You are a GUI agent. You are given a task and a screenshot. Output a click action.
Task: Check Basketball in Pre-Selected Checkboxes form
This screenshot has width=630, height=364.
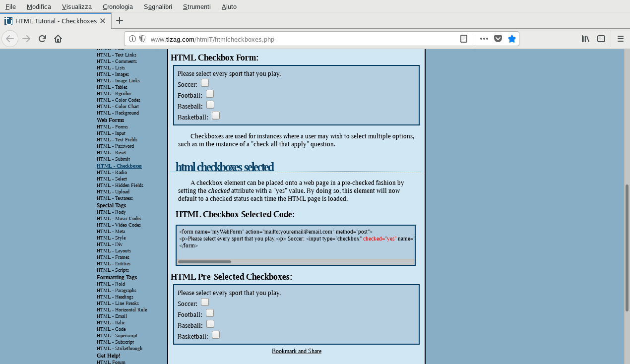pyautogui.click(x=216, y=335)
